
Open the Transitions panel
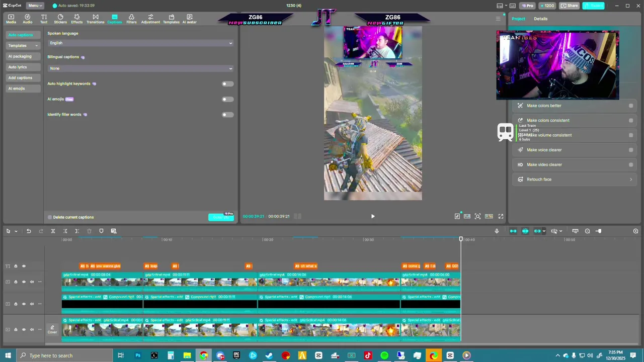[x=95, y=19]
